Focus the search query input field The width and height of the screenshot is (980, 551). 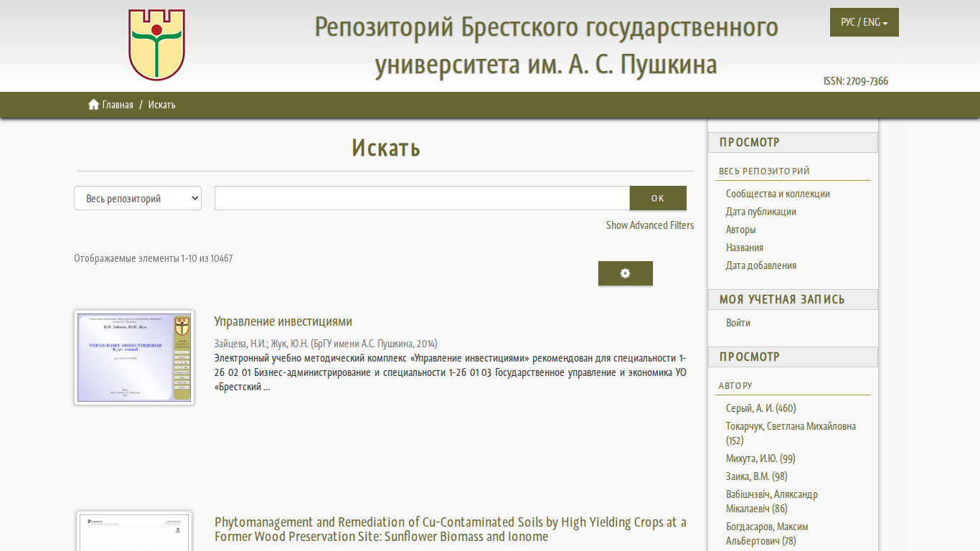coord(422,198)
